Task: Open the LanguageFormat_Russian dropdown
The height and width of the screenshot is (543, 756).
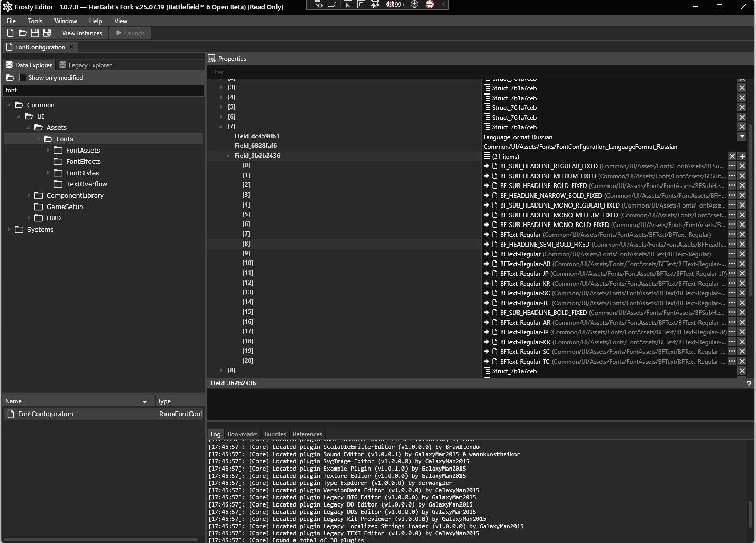Action: coord(742,137)
